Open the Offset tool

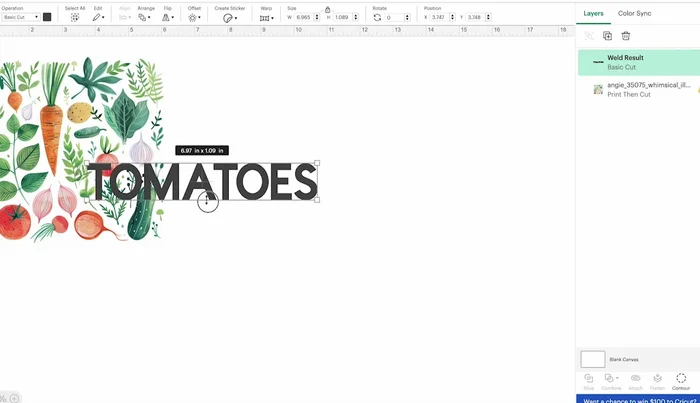point(194,17)
